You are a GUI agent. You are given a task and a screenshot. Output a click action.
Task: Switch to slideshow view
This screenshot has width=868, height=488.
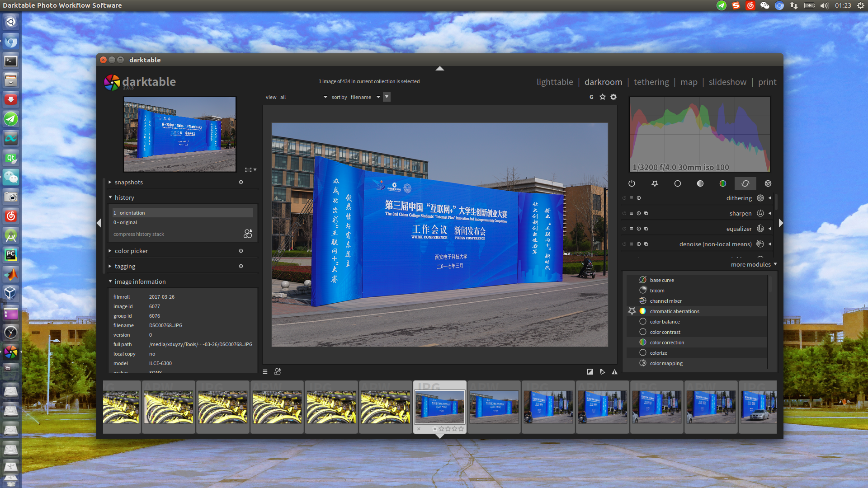(727, 82)
